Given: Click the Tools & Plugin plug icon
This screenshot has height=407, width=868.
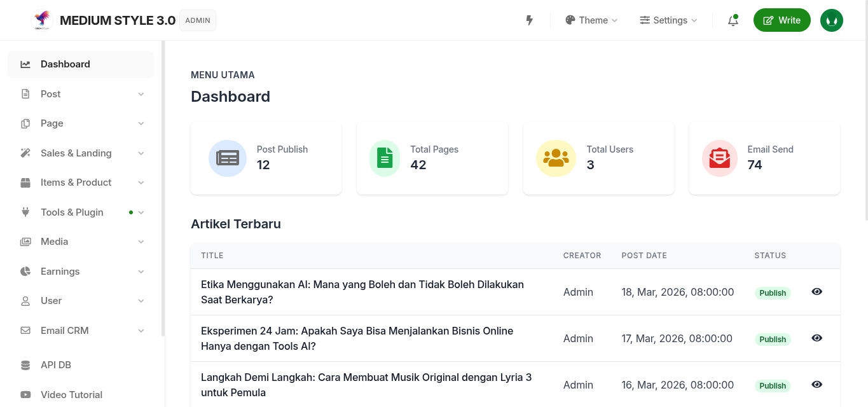Looking at the screenshot, I should 25,212.
